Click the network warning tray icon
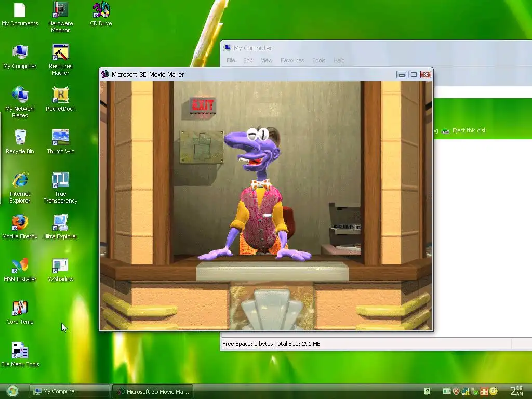Image resolution: width=532 pixels, height=399 pixels. tap(465, 391)
